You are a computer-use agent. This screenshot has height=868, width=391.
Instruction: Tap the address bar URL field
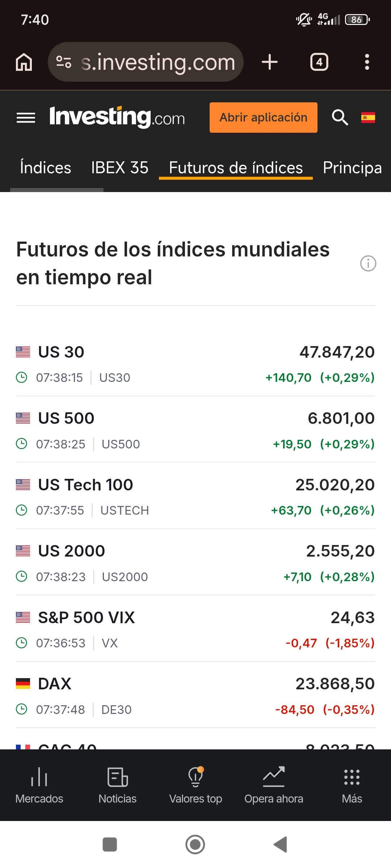tap(158, 62)
